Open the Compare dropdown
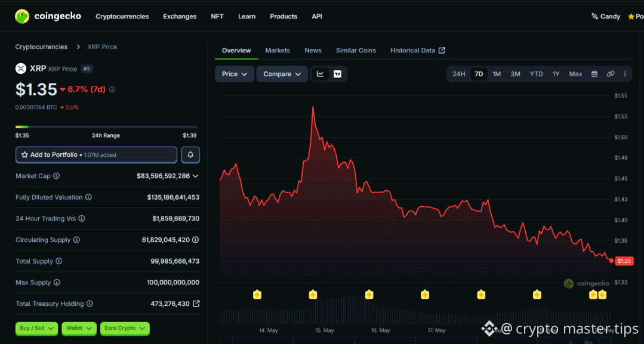644x344 pixels. click(x=282, y=74)
